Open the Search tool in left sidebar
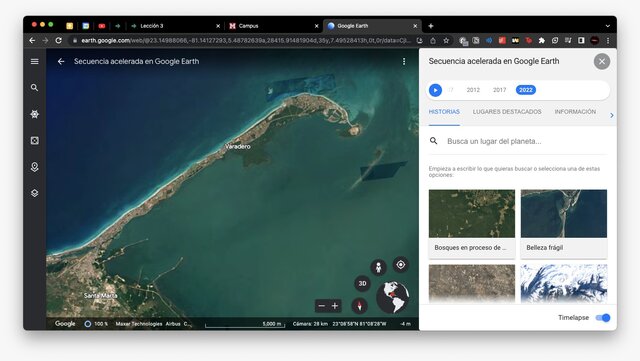The image size is (640, 361). (35, 87)
